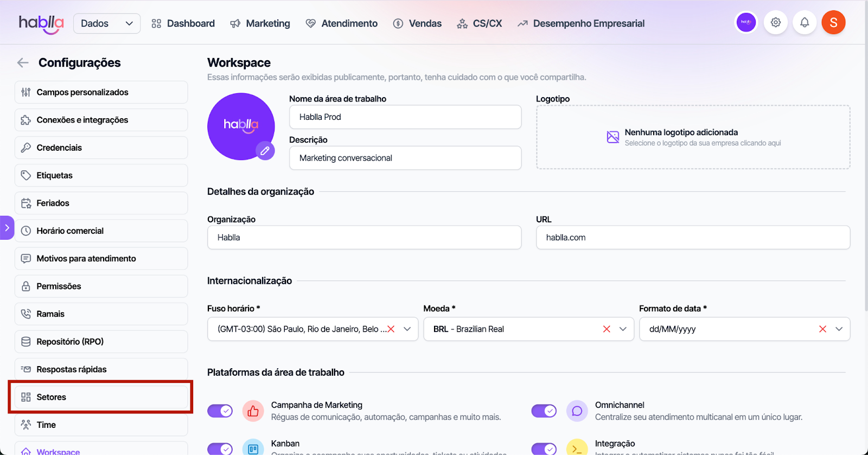Open the Dados dropdown in header
The height and width of the screenshot is (455, 868).
[x=106, y=23]
